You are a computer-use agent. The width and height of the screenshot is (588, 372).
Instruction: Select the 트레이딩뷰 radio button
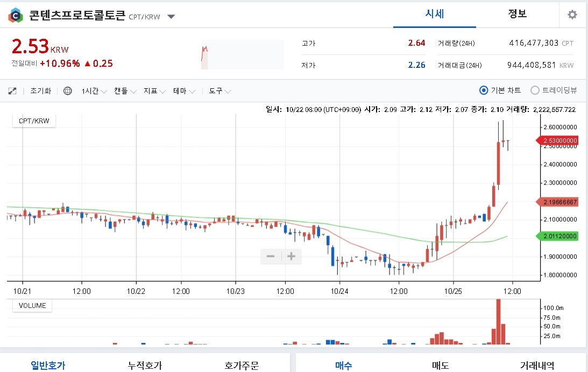point(535,90)
